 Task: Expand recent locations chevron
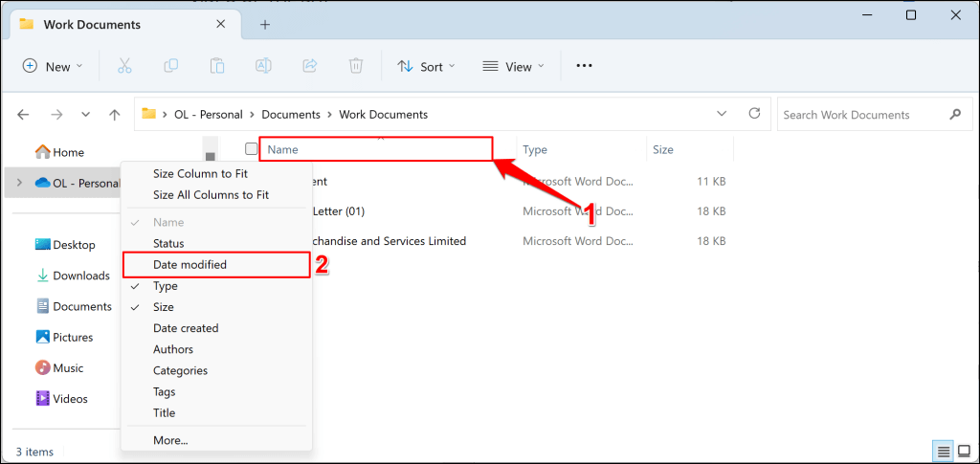coord(86,114)
